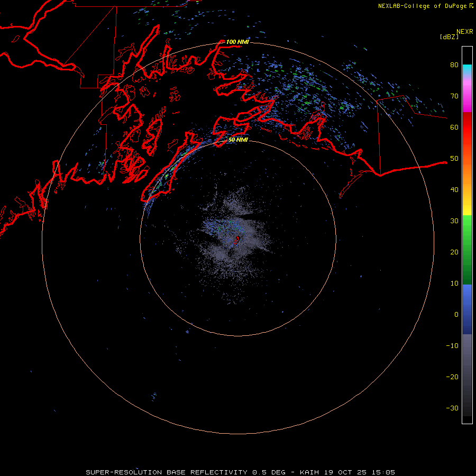Click the 40 value on dBZ scale
The width and height of the screenshot is (476, 476).
click(x=454, y=190)
